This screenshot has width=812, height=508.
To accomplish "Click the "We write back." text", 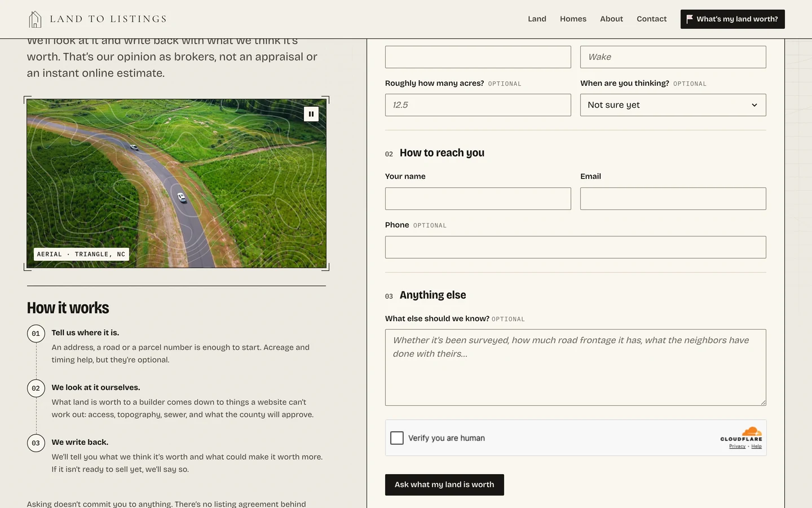I will pyautogui.click(x=80, y=442).
